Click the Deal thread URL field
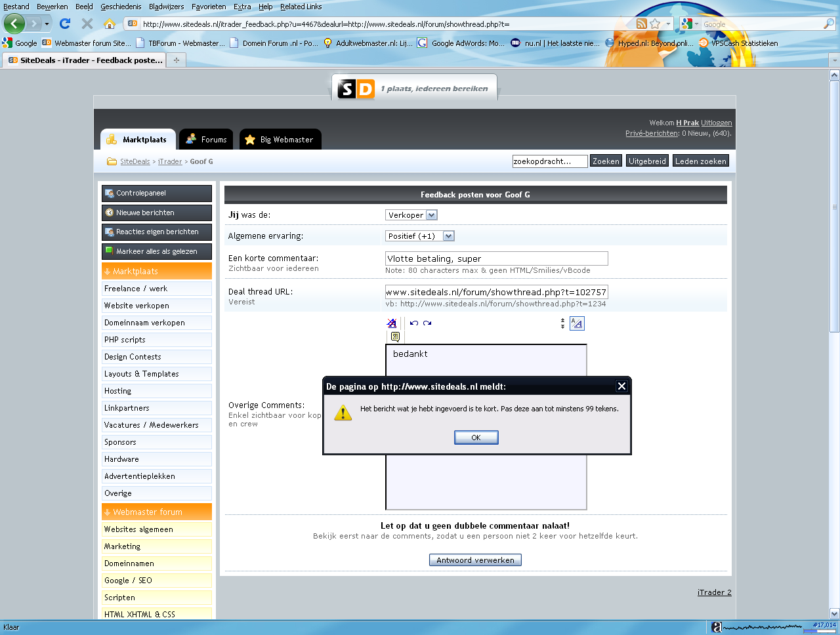 coord(497,292)
